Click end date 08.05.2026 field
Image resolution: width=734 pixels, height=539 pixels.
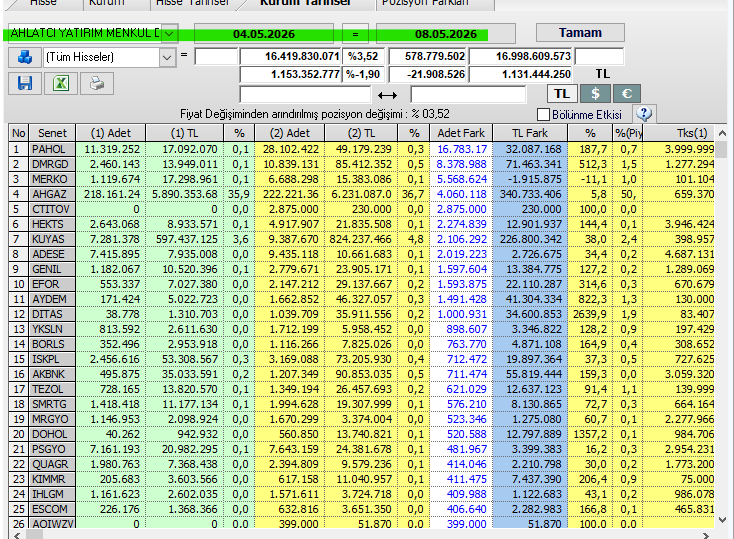(x=446, y=34)
